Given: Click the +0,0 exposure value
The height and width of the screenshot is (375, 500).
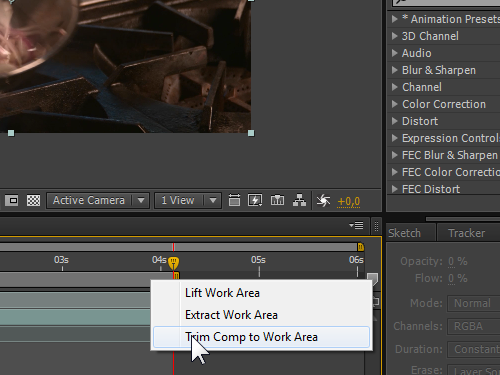Looking at the screenshot, I should [349, 201].
